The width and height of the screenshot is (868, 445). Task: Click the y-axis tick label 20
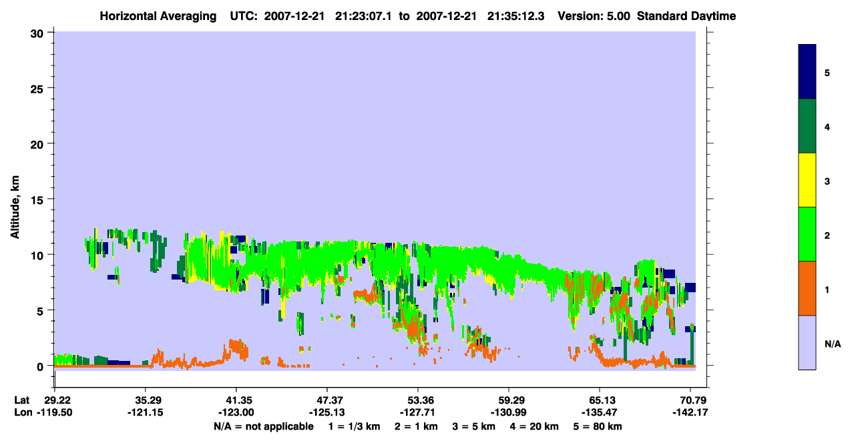click(x=39, y=143)
